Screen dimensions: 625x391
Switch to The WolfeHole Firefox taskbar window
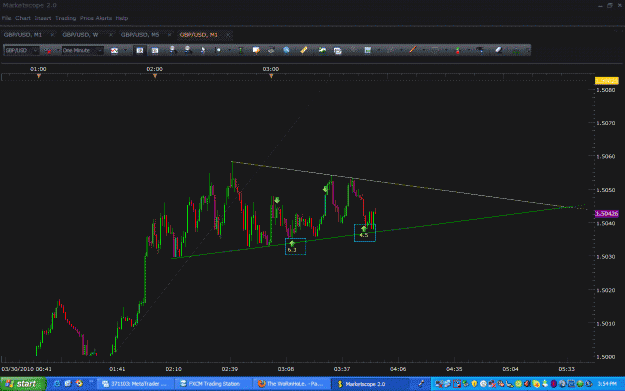click(291, 384)
